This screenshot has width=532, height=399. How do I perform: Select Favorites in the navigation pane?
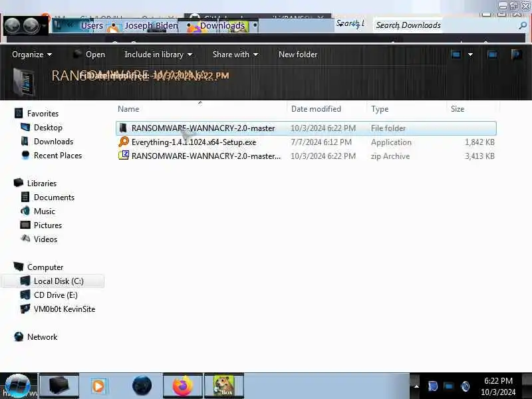click(x=43, y=113)
